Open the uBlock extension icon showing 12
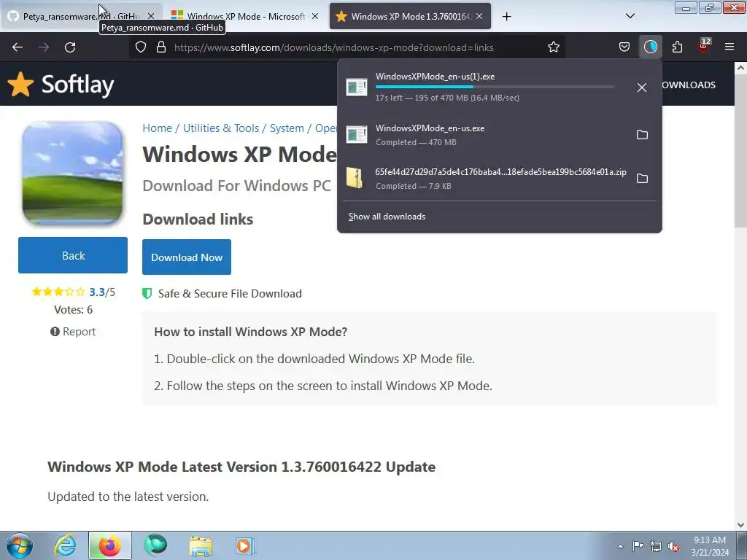 coord(703,46)
